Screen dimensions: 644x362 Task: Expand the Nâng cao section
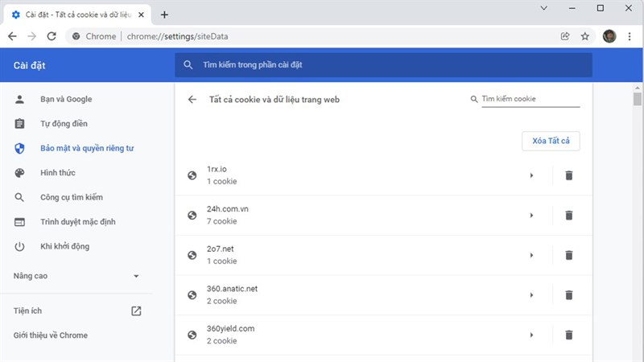76,276
